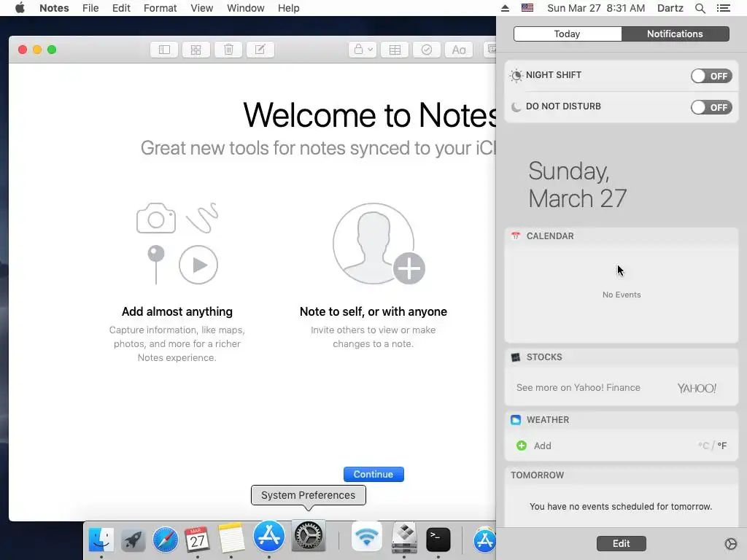Image resolution: width=747 pixels, height=560 pixels.
Task: Click the play button illustration
Action: (198, 265)
